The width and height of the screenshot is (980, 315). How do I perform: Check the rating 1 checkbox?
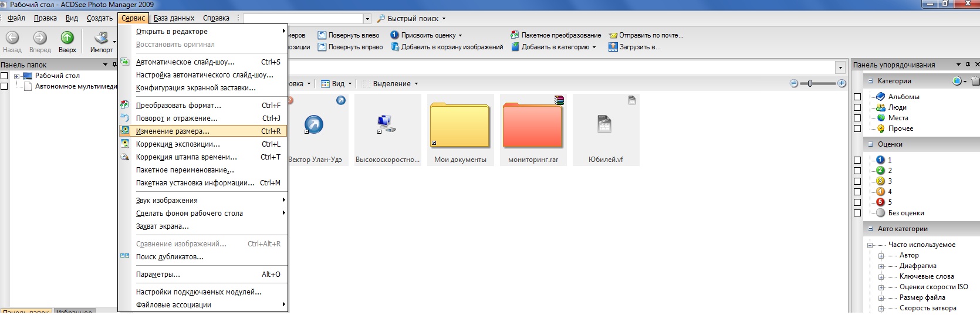tap(857, 160)
